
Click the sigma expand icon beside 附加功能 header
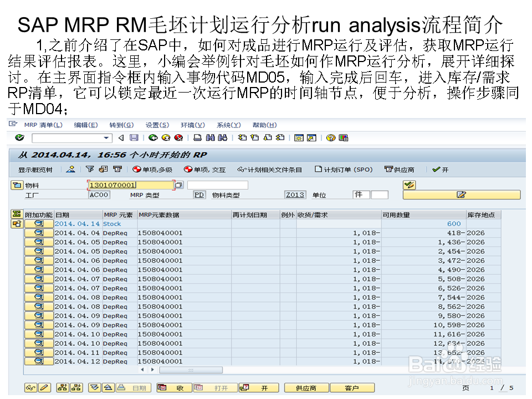(x=16, y=214)
